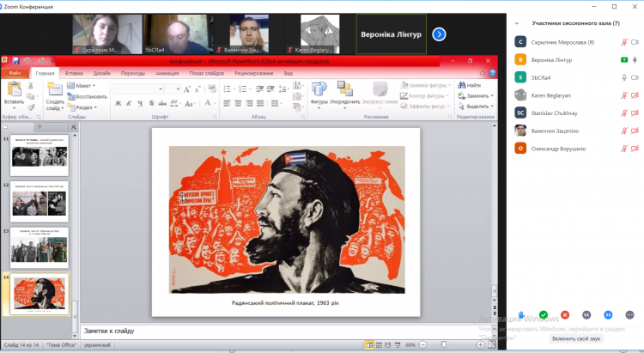Switch to the Дизайн ribbon tab
This screenshot has height=353, width=644.
click(102, 73)
